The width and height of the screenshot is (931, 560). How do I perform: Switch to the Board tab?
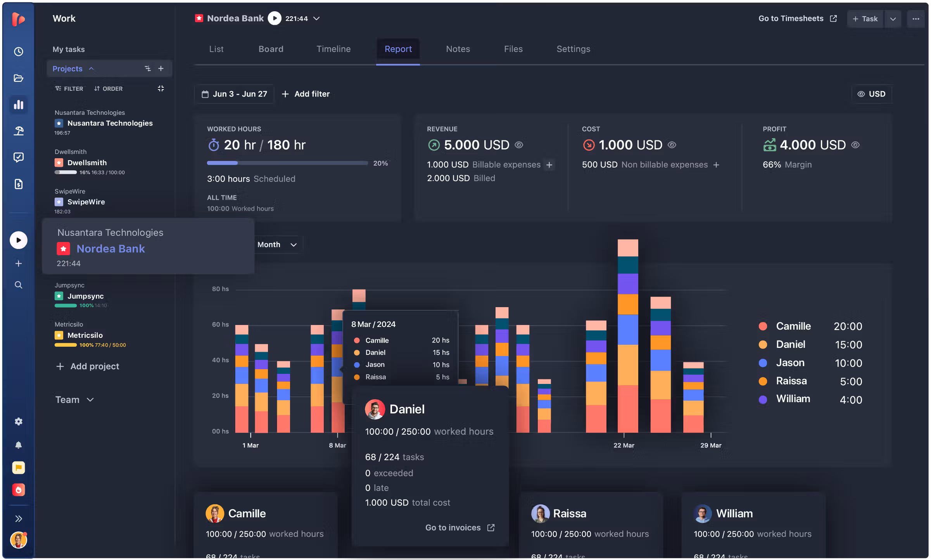tap(271, 49)
